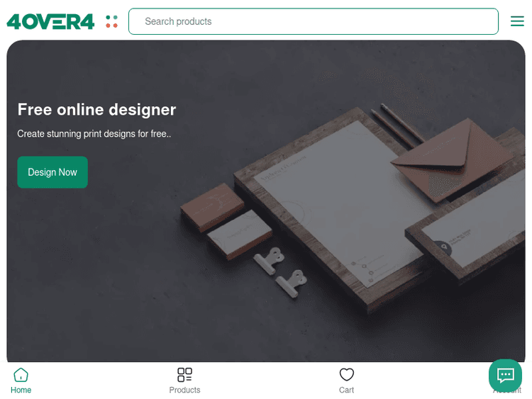This screenshot has width=532, height=399.
Task: Go to Cart via its label
Action: [x=346, y=390]
